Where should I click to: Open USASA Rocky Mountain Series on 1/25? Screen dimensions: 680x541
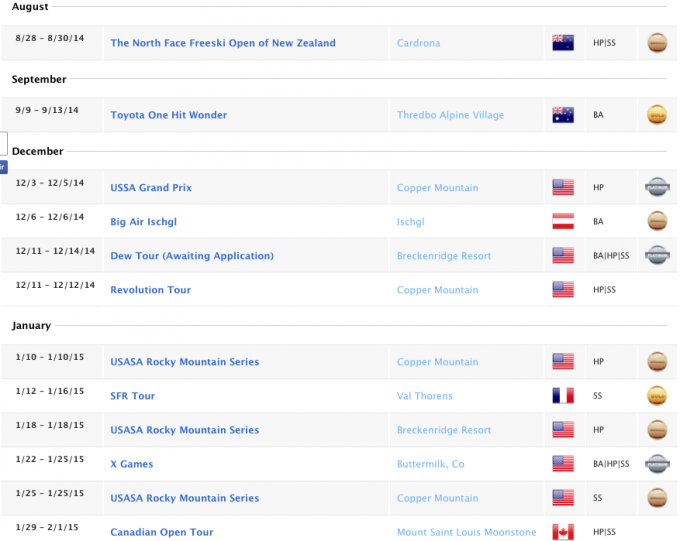point(184,498)
